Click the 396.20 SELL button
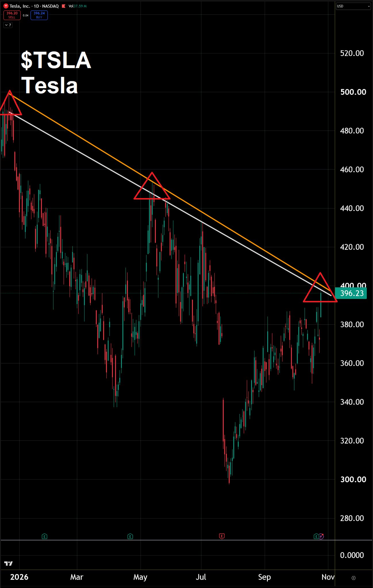Screen dimensions: 373x588 tap(12, 15)
